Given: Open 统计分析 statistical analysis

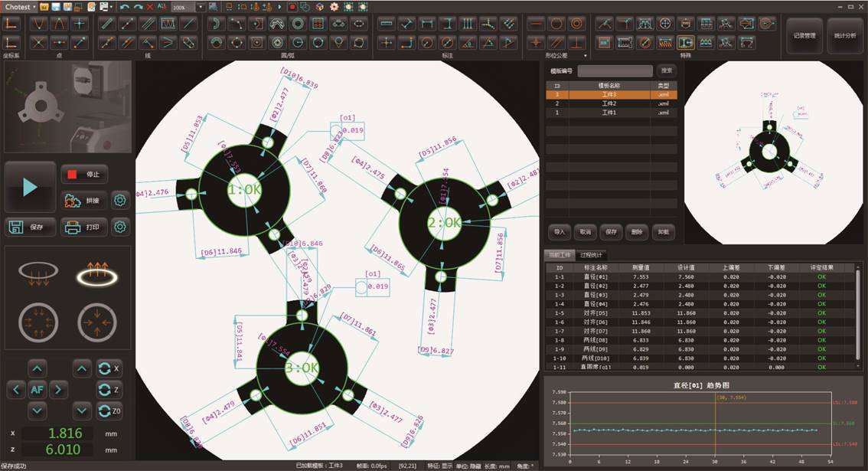Looking at the screenshot, I should pos(845,35).
